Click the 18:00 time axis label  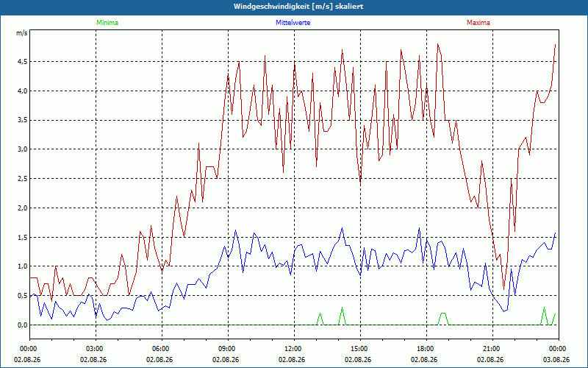coord(426,349)
